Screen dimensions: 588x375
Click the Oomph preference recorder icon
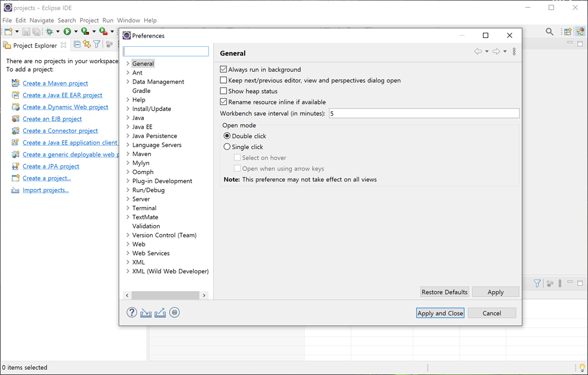(174, 312)
